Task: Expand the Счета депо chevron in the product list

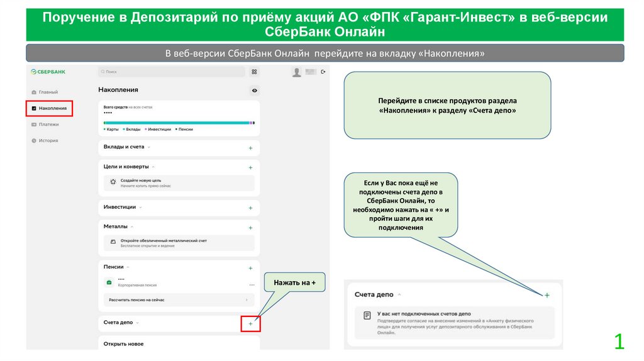Action: tap(137, 323)
